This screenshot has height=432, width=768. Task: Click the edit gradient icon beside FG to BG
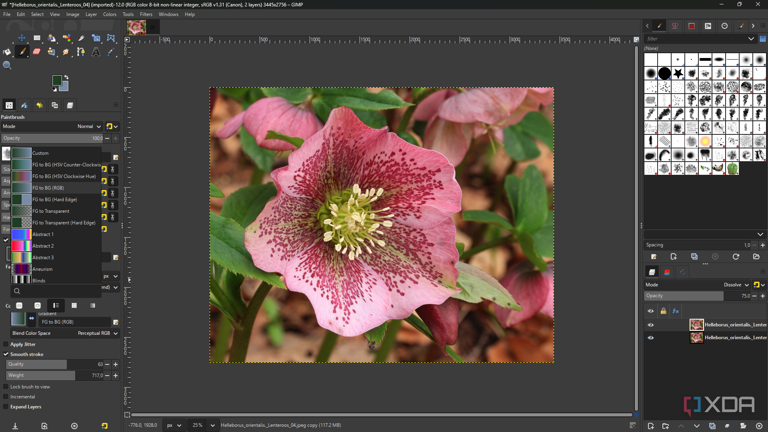[115, 322]
